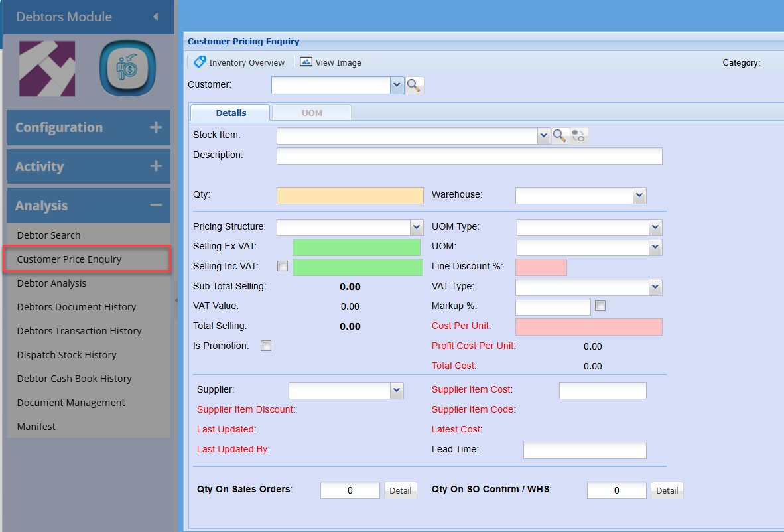
Task: Expand the Pricing Structure dropdown
Action: (x=417, y=227)
